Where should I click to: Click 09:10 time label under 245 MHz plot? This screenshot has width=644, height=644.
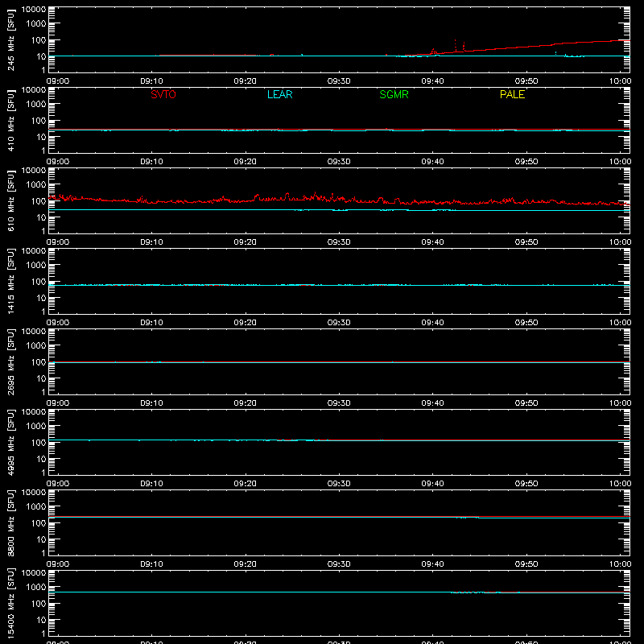(x=151, y=81)
